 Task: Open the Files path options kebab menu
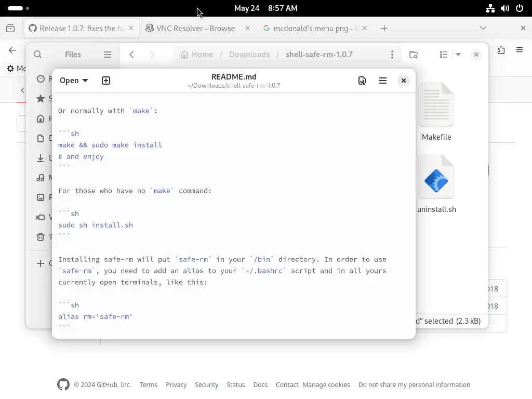point(392,54)
